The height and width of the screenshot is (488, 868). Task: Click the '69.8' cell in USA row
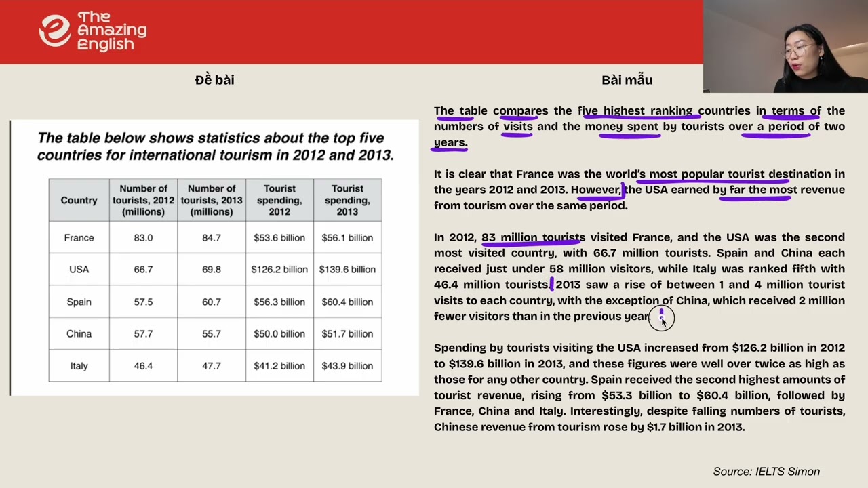(x=212, y=270)
